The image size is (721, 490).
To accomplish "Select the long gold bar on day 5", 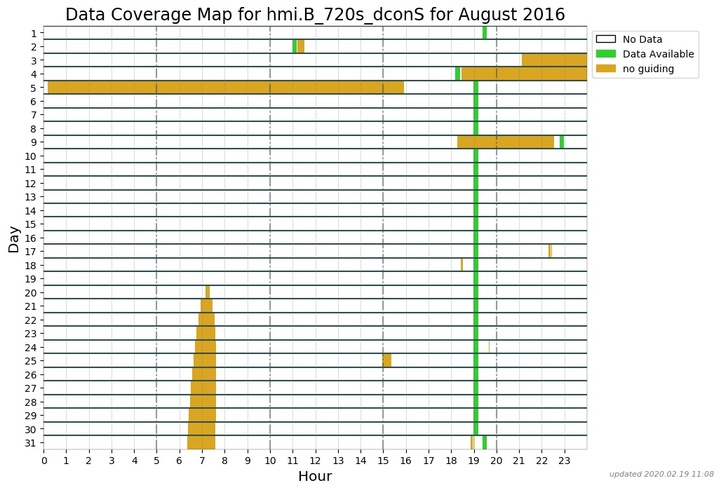I will (225, 87).
